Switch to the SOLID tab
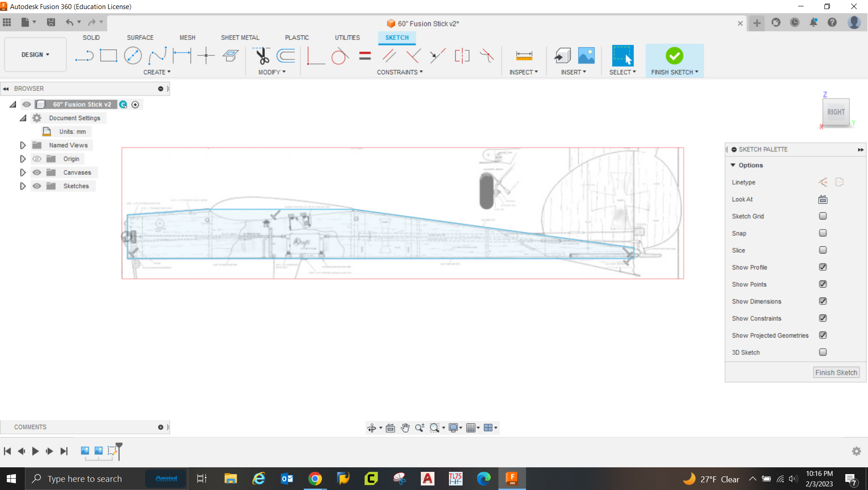This screenshot has width=868, height=490. pyautogui.click(x=91, y=38)
